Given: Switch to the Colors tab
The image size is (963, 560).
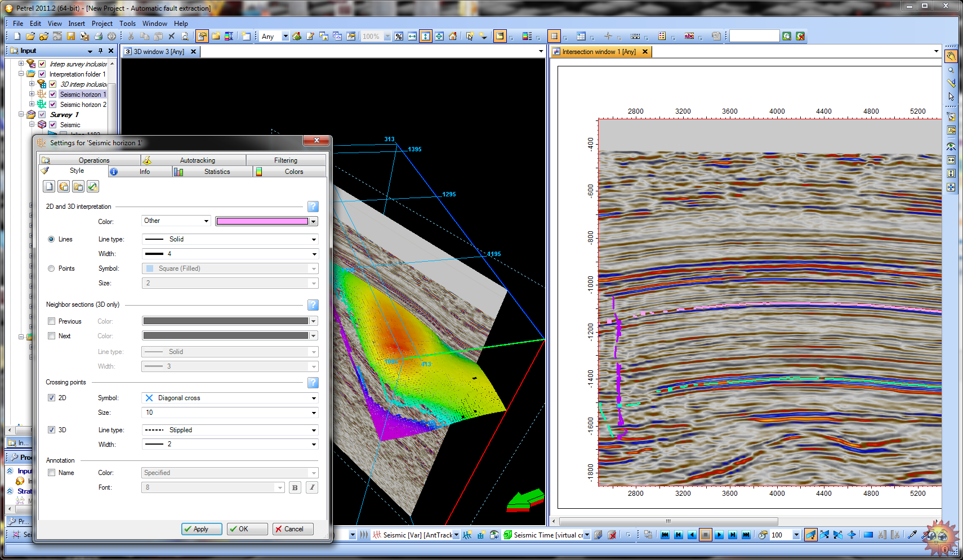Looking at the screenshot, I should pos(289,172).
